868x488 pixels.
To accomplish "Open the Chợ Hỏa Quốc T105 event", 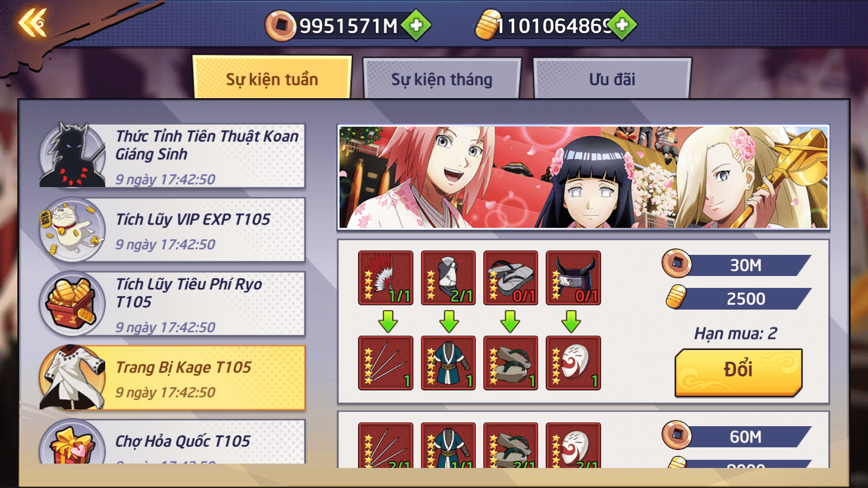I will 173,441.
